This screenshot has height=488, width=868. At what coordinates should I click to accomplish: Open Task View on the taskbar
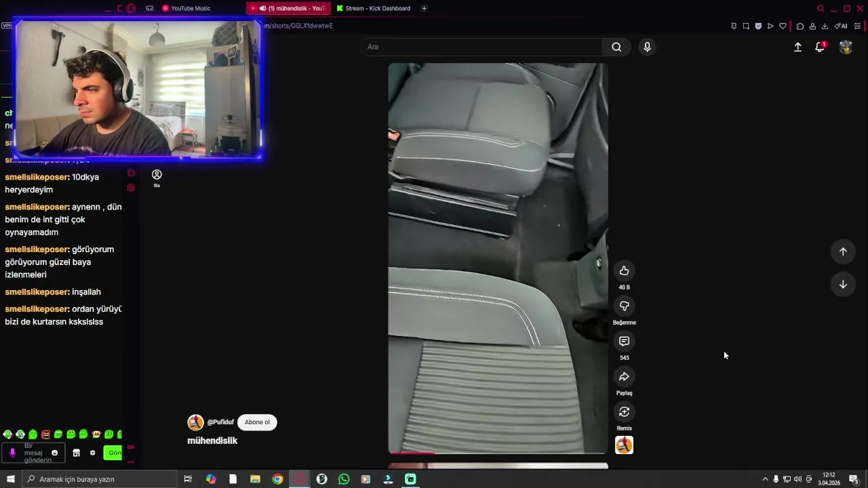(x=188, y=479)
